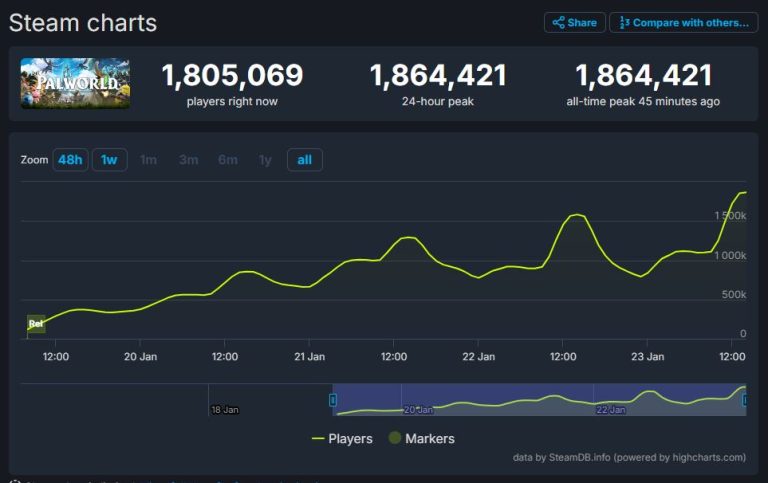The height and width of the screenshot is (483, 768).
Task: Select the 6m zoom option
Action: (228, 160)
